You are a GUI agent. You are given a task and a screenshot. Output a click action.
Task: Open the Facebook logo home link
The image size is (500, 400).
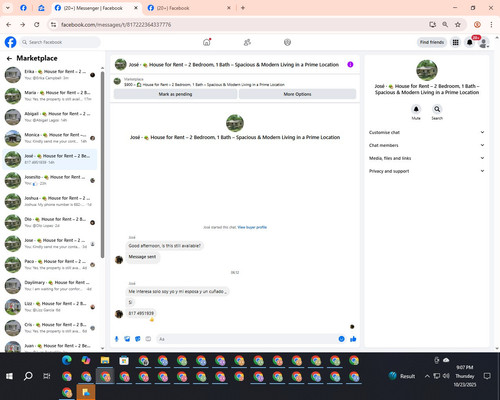click(x=10, y=42)
